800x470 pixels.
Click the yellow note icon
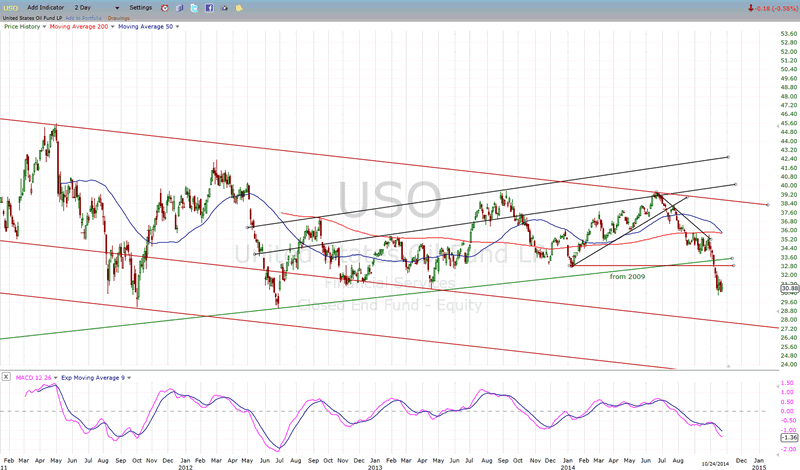pyautogui.click(x=239, y=8)
